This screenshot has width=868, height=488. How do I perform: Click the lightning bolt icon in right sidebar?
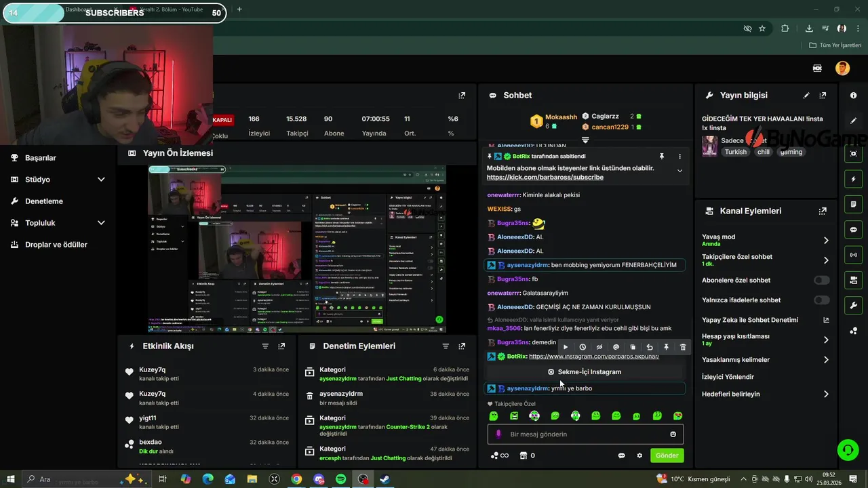coord(853,179)
